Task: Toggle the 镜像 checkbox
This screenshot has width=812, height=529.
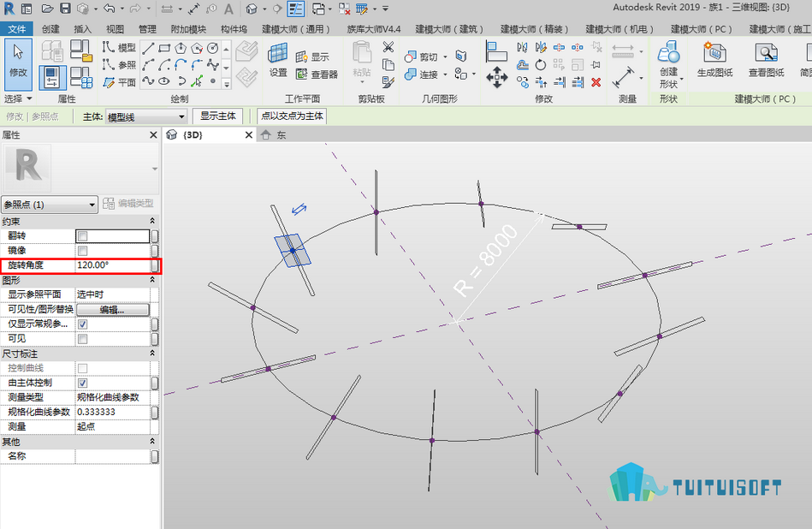Action: 82,251
